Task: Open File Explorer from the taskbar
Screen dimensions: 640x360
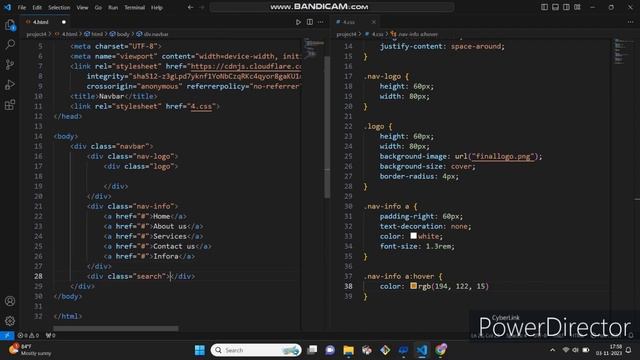Action: (x=348, y=350)
